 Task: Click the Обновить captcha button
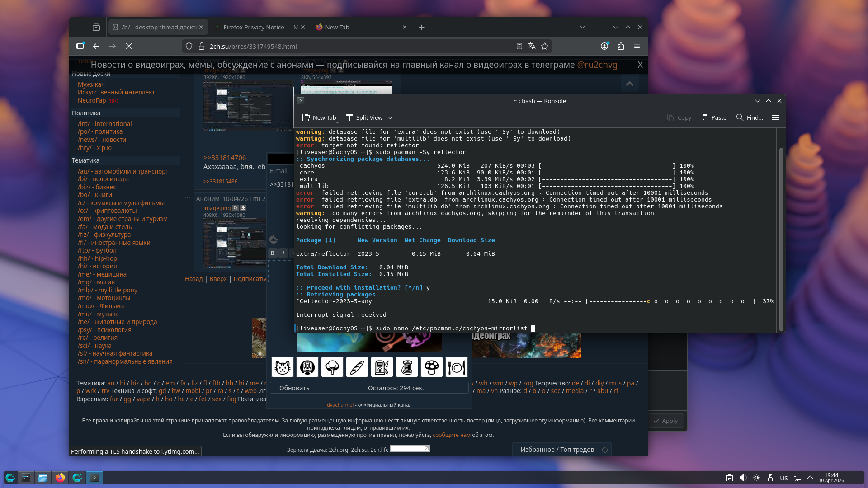(x=294, y=388)
